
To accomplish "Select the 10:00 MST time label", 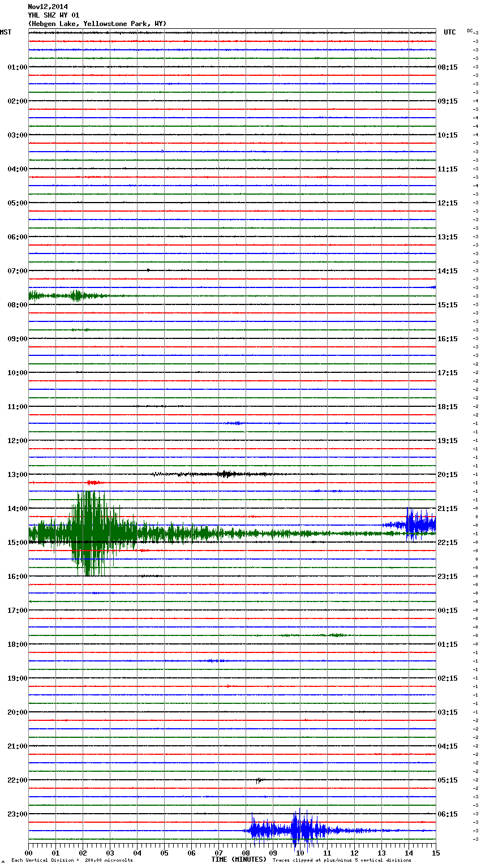I will (x=17, y=373).
